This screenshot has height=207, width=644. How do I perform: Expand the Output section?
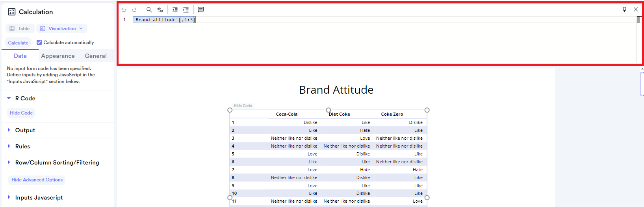tap(9, 130)
